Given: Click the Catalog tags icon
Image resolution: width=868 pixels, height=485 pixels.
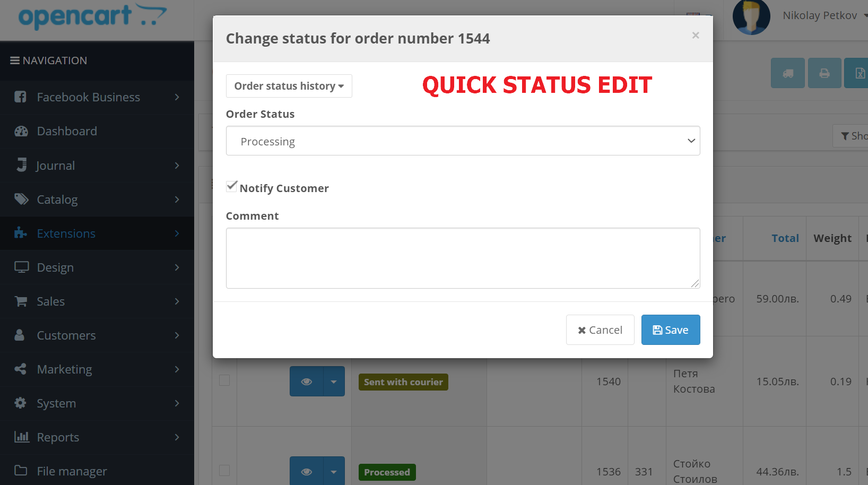Looking at the screenshot, I should click(21, 200).
